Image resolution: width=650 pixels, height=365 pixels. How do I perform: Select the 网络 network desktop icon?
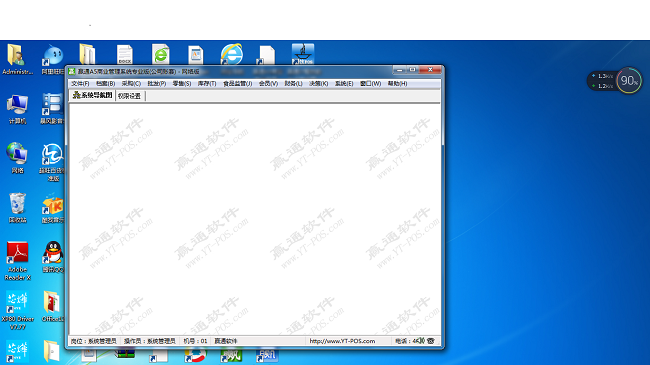pos(17,158)
